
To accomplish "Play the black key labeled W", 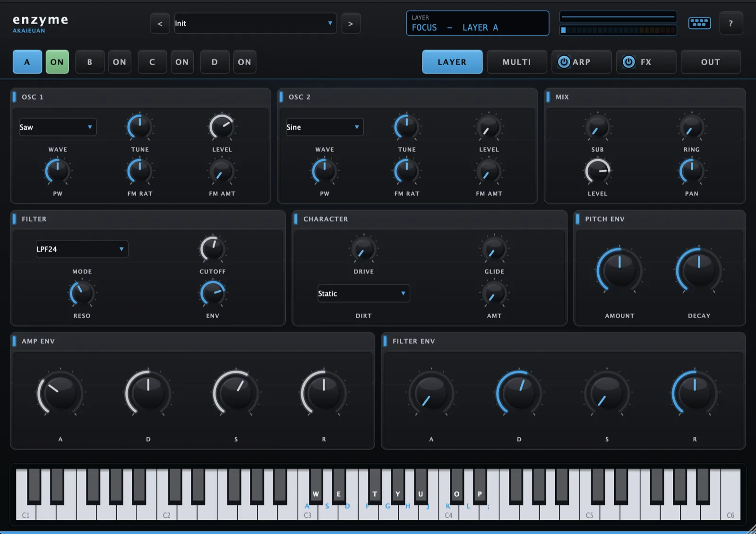I will [316, 486].
